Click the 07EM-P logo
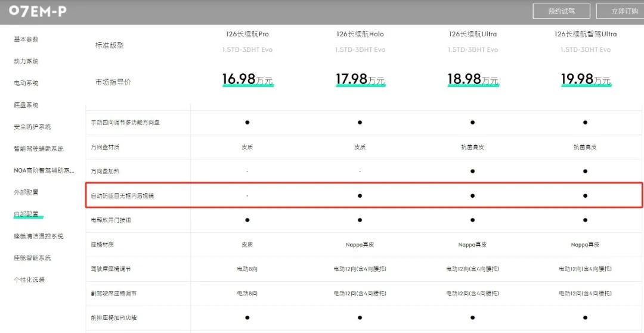This screenshot has width=644, height=333. coord(38,11)
